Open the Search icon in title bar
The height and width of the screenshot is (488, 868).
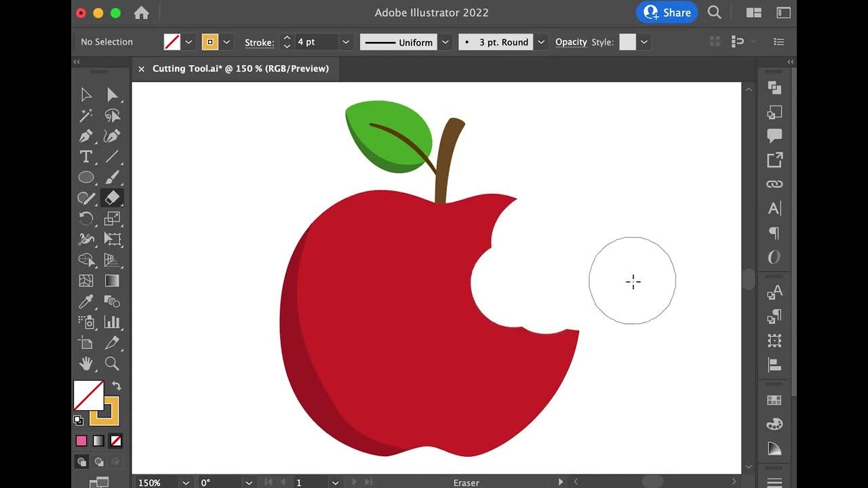[714, 12]
